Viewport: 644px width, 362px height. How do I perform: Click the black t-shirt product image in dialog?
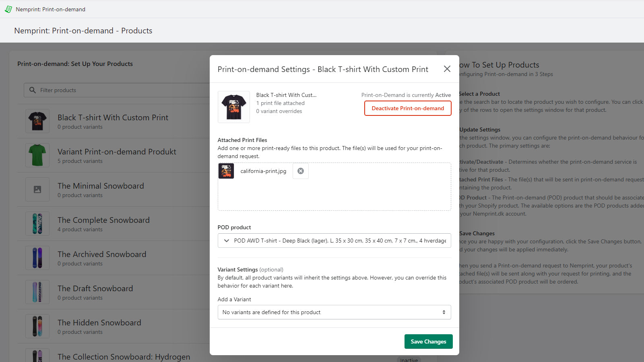point(234,107)
